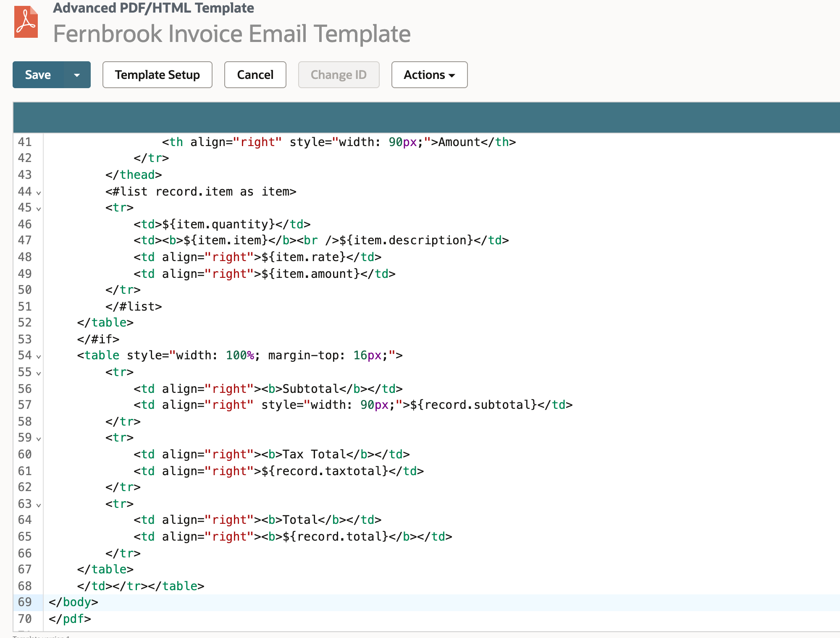Click the closing </pdf> tag
This screenshot has height=638, width=840.
[x=70, y=619]
